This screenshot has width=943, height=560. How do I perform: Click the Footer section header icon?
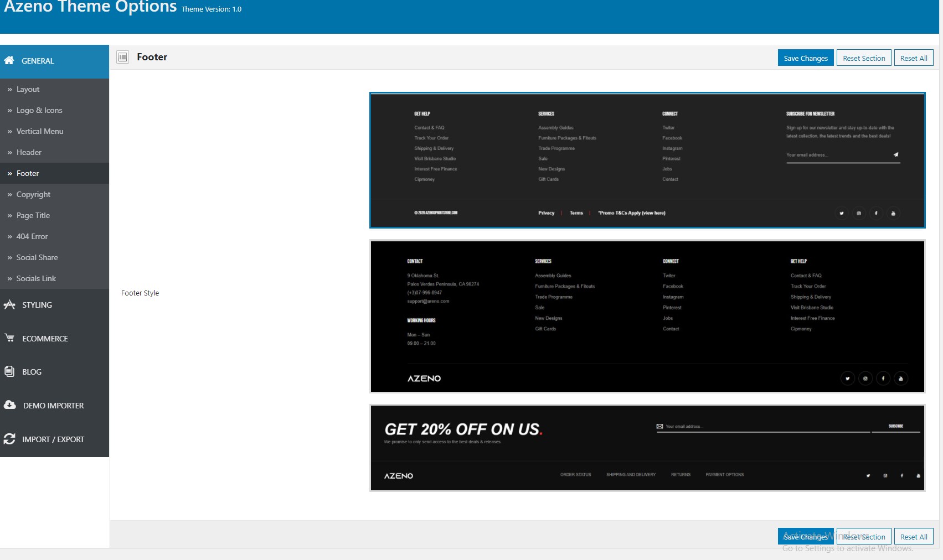point(123,57)
